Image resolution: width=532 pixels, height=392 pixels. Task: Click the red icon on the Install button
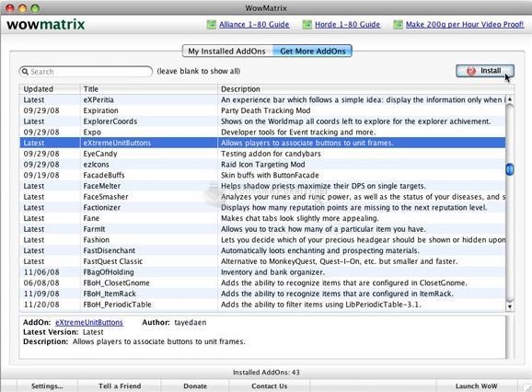[471, 71]
